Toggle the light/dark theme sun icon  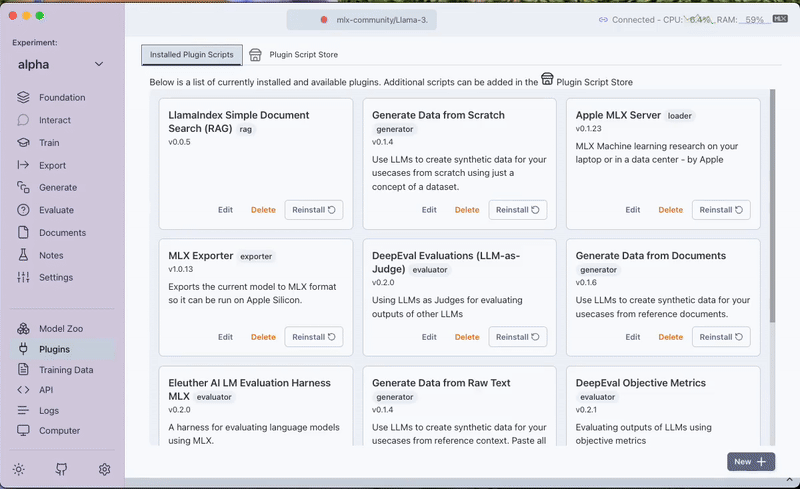click(19, 469)
